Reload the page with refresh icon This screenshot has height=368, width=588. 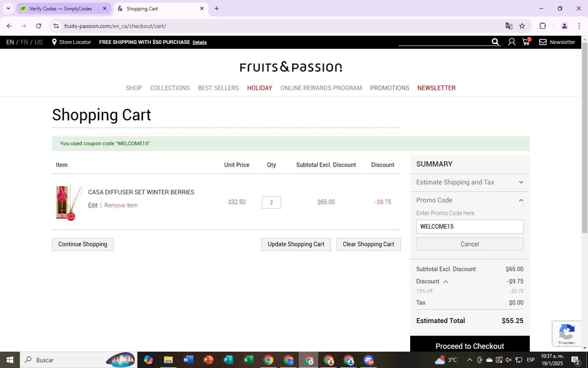(x=38, y=26)
